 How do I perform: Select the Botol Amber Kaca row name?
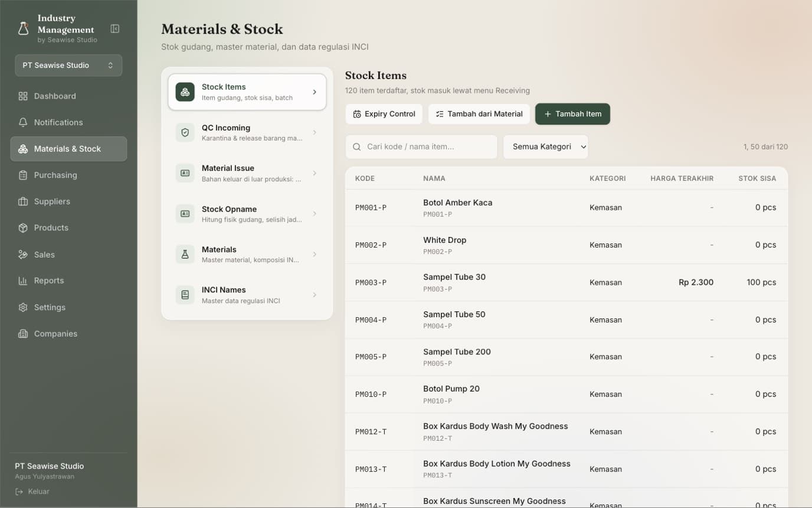click(x=457, y=203)
